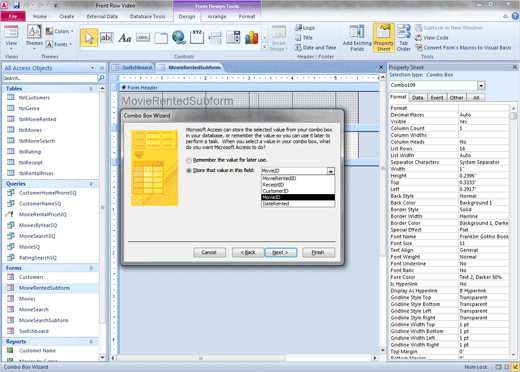Choose the Text Box control

point(107,38)
